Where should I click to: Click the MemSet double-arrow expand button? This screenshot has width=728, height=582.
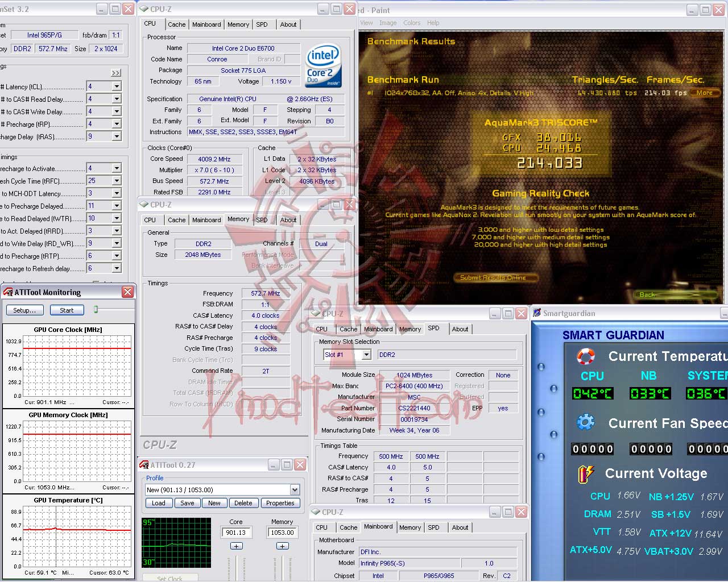(x=116, y=73)
